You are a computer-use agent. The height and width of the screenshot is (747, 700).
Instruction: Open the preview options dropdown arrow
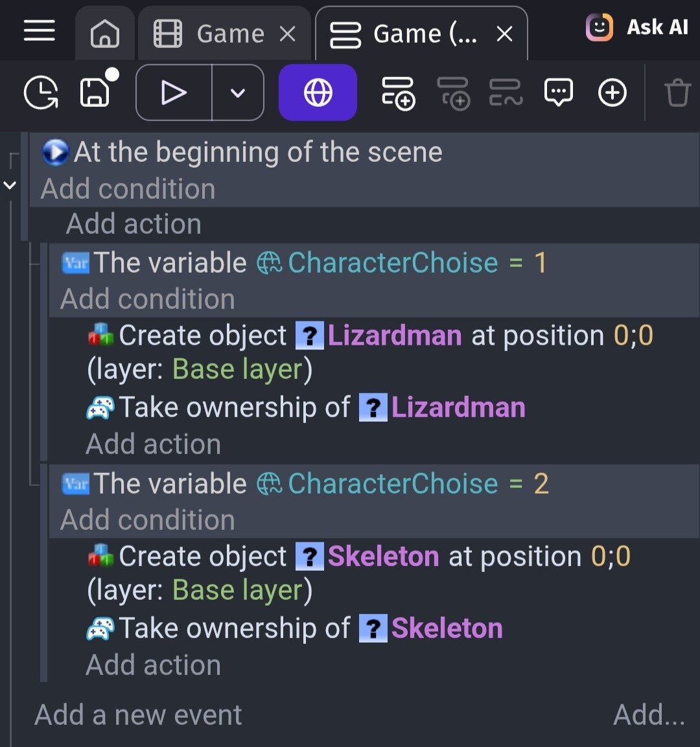[238, 93]
